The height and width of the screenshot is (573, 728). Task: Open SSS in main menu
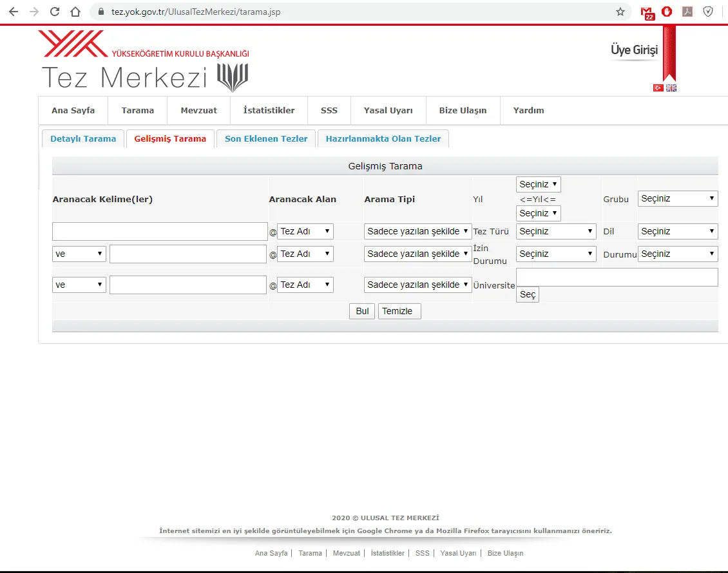pyautogui.click(x=329, y=111)
